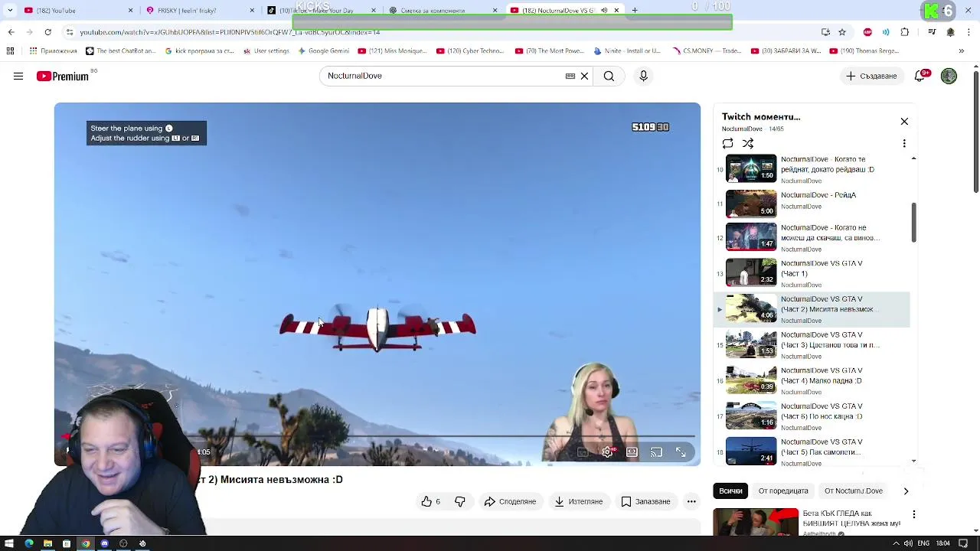Open the recommended Бета КЪК ГЛЕДА thumbnail
This screenshot has height=551, width=980.
tap(756, 522)
